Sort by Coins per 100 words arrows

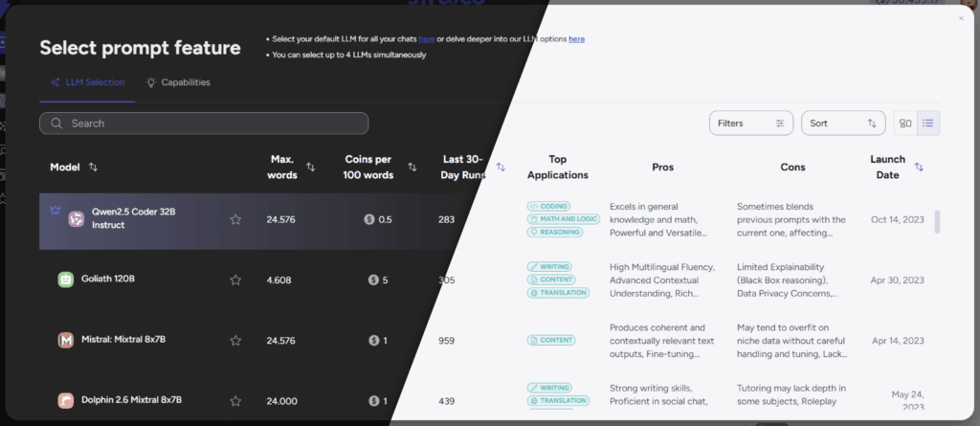(x=412, y=167)
